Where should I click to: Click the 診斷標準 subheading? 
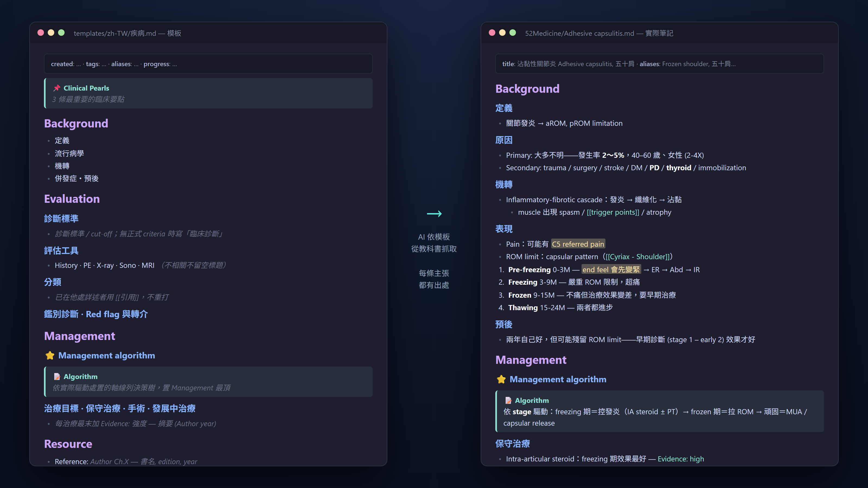[61, 219]
